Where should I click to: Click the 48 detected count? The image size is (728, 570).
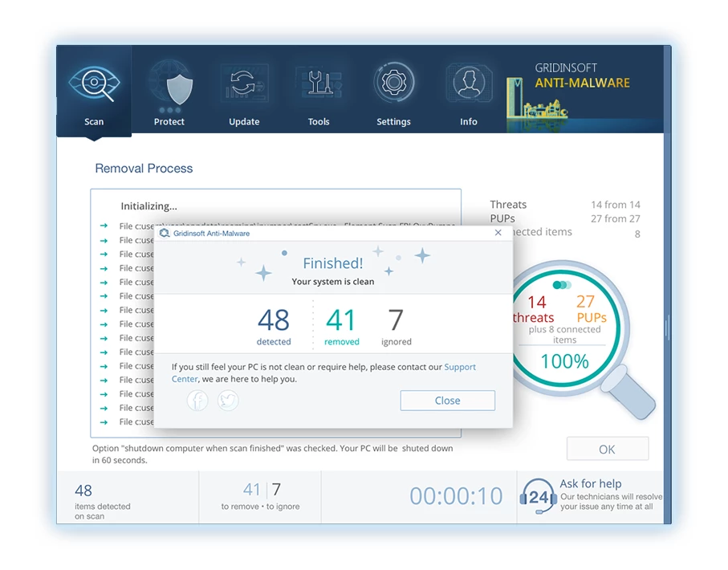click(274, 321)
